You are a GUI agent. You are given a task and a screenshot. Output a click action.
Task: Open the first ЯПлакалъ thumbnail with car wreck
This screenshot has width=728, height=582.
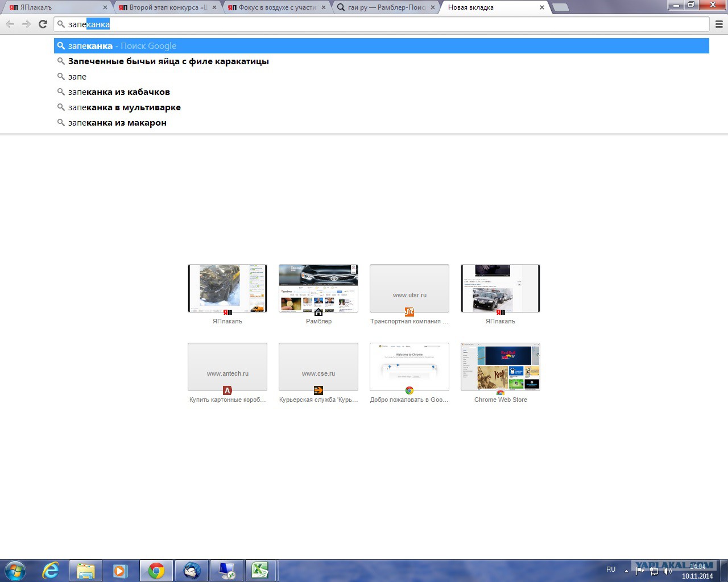click(227, 288)
